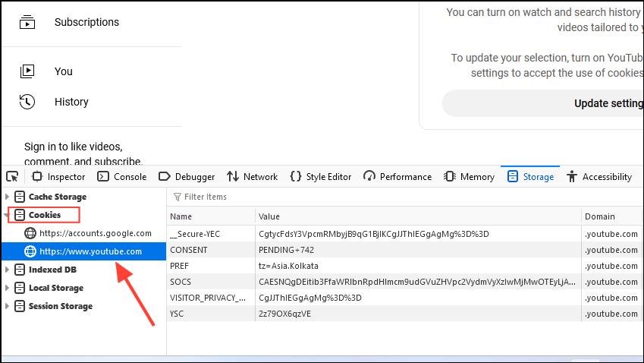Select the __Secure-YEC cookie name
Screen dimensions: 644x363
click(195, 234)
